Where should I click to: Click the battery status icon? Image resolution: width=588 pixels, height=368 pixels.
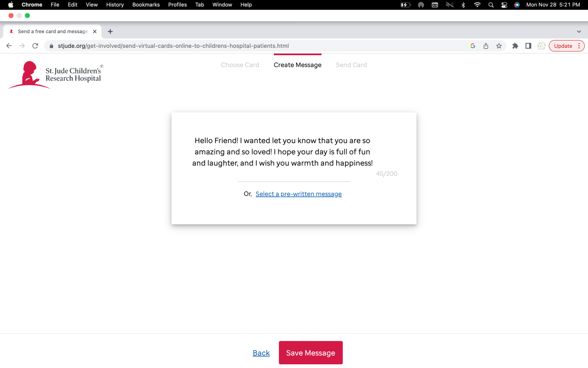point(406,5)
